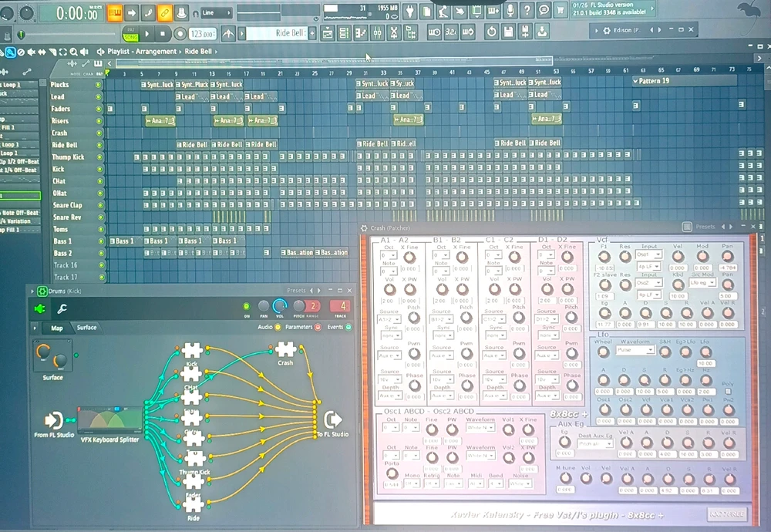Click the tempo field showing 123.000
The height and width of the screenshot is (532, 771).
click(203, 33)
